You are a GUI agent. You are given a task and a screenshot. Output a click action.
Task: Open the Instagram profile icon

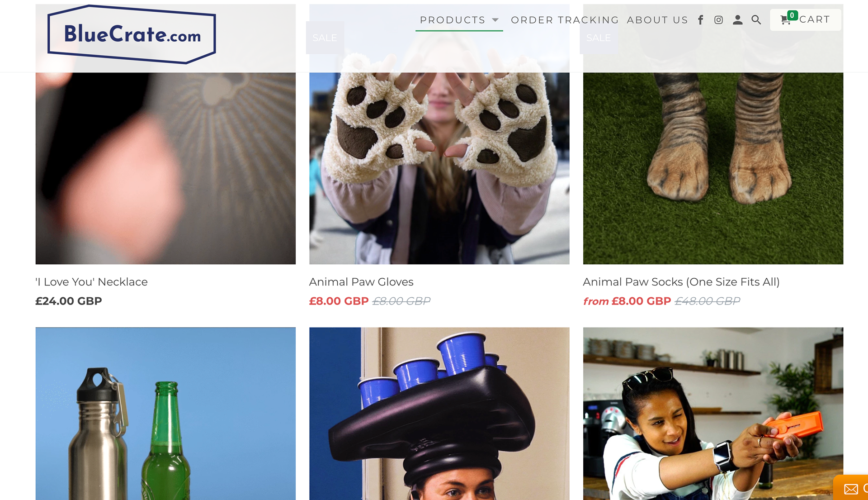(718, 20)
